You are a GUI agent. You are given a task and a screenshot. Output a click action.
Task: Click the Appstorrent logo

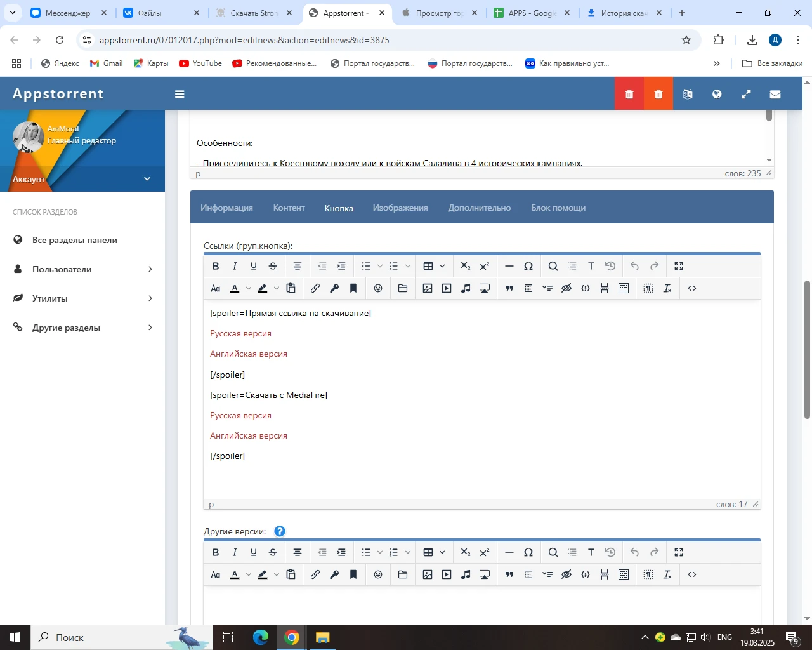point(58,93)
